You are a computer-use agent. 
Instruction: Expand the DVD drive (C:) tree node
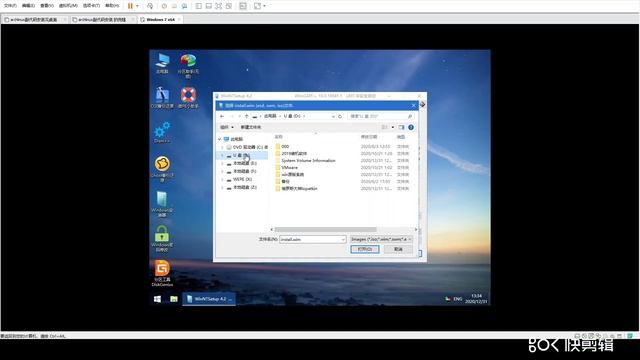click(222, 147)
